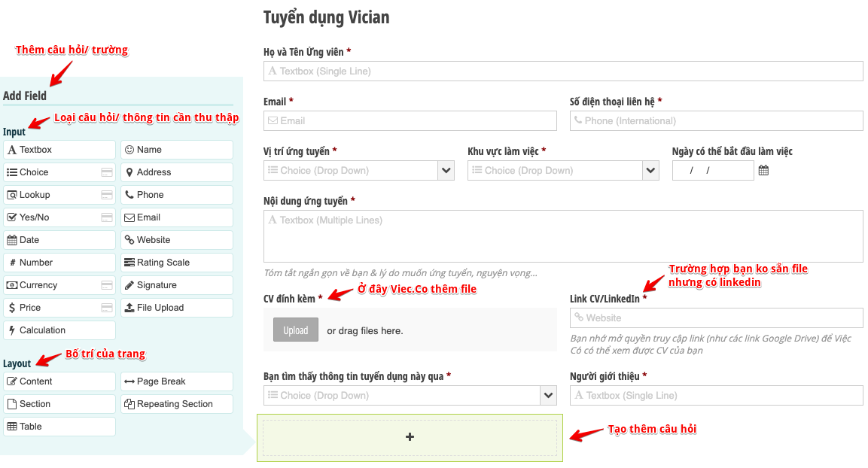Select the Add Field panel heading
The image size is (868, 468).
(25, 96)
